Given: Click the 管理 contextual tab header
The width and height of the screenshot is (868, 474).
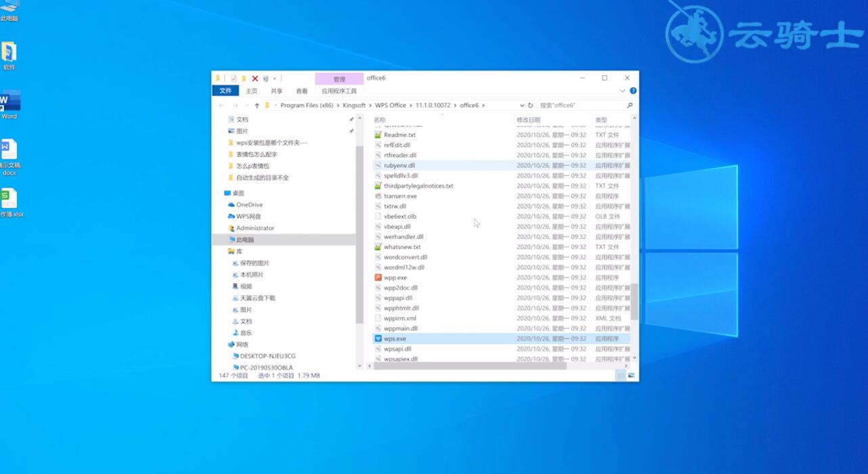Looking at the screenshot, I should pyautogui.click(x=339, y=79).
